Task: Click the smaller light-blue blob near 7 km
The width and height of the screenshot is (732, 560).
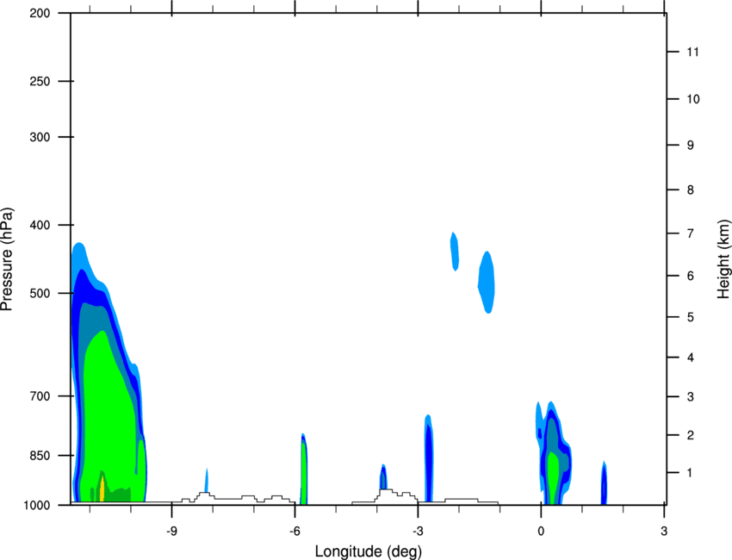Action: 455,252
